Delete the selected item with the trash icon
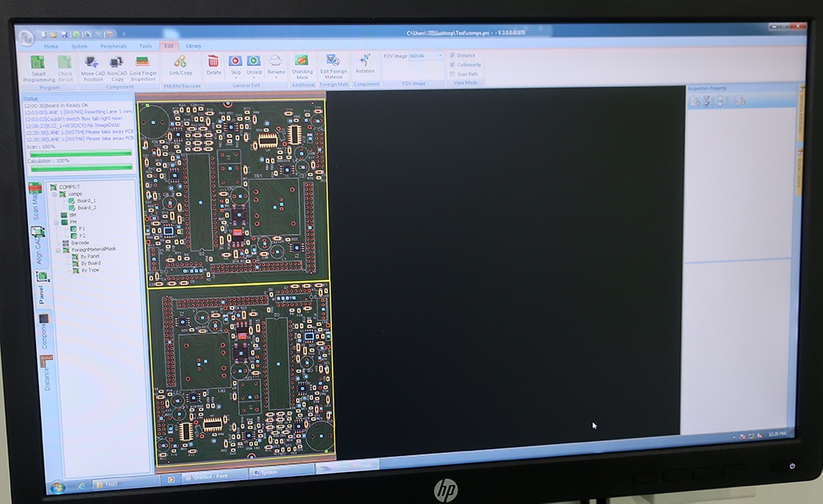 (213, 65)
